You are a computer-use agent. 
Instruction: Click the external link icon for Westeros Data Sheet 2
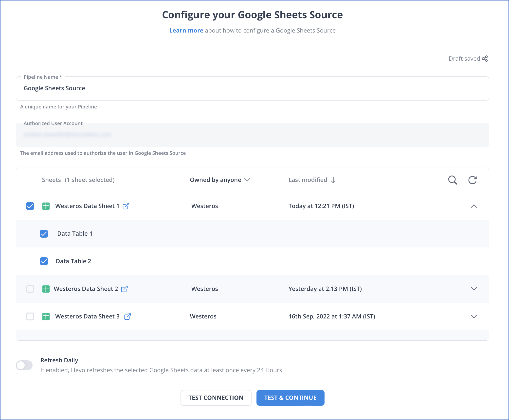[125, 289]
